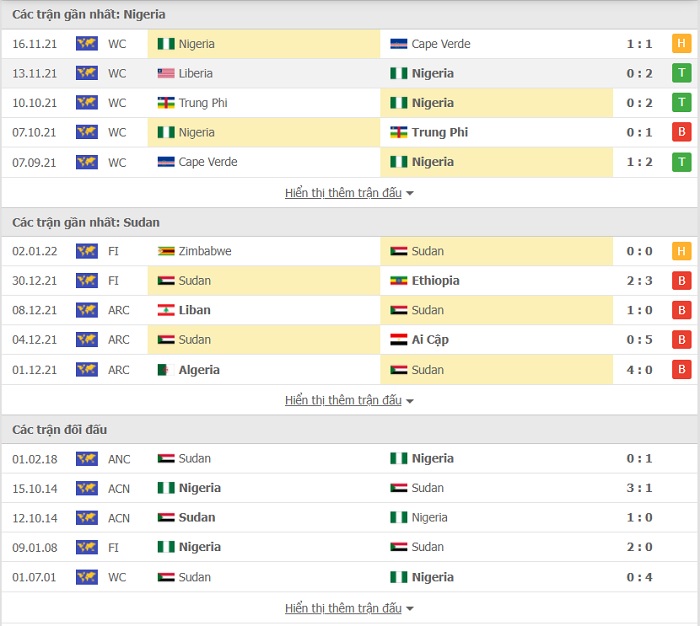The height and width of the screenshot is (626, 700).
Task: Click the Liberia flag icon
Action: 166,73
